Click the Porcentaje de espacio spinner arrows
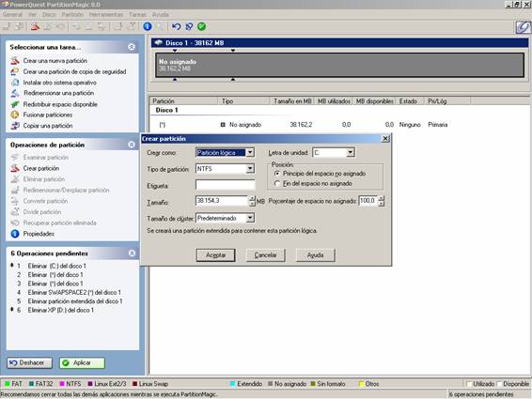The width and height of the screenshot is (532, 399). pyautogui.click(x=382, y=201)
